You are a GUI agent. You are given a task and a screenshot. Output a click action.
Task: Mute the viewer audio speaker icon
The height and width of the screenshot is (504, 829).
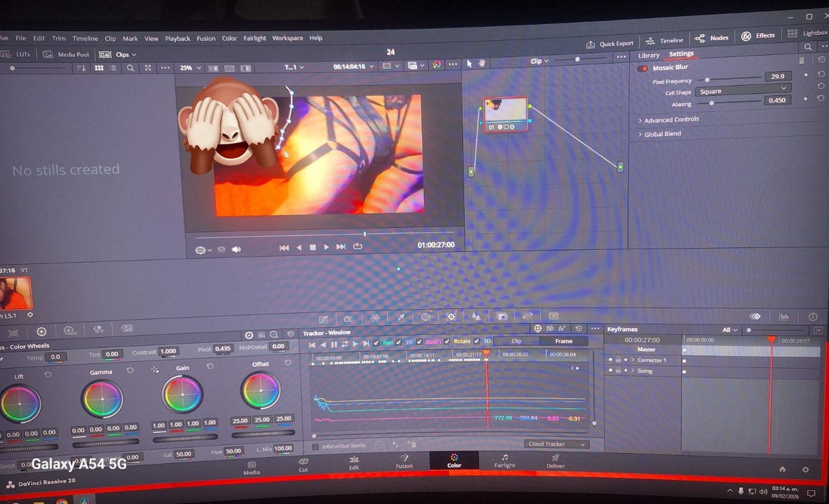coord(236,249)
